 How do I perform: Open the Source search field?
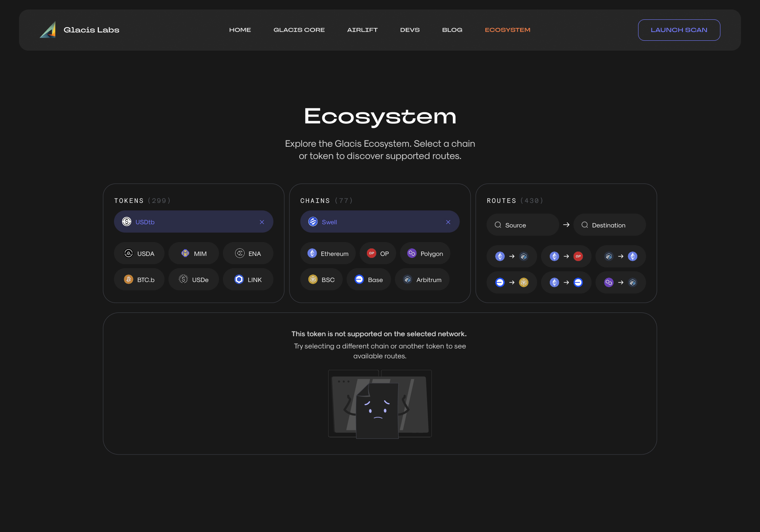tap(522, 225)
